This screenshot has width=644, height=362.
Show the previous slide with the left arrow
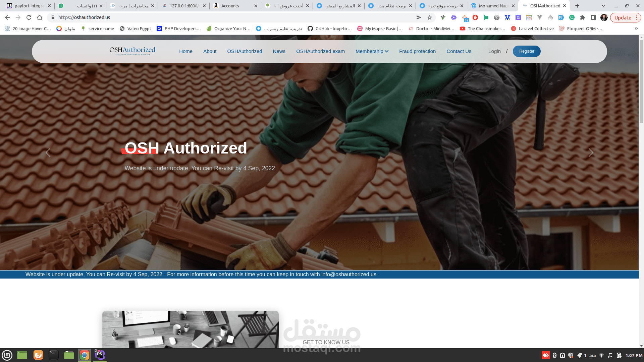coord(48,153)
